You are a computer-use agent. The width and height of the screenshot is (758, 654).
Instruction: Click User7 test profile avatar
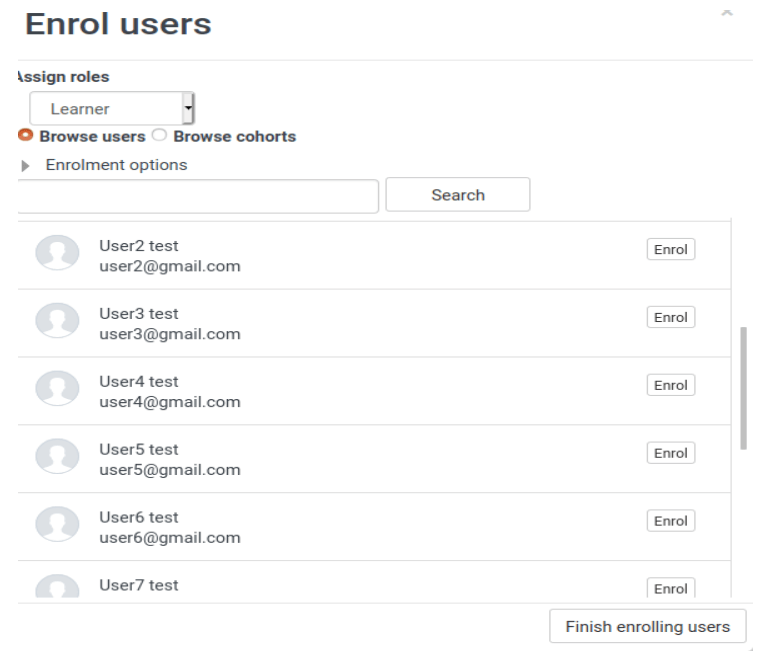click(57, 586)
